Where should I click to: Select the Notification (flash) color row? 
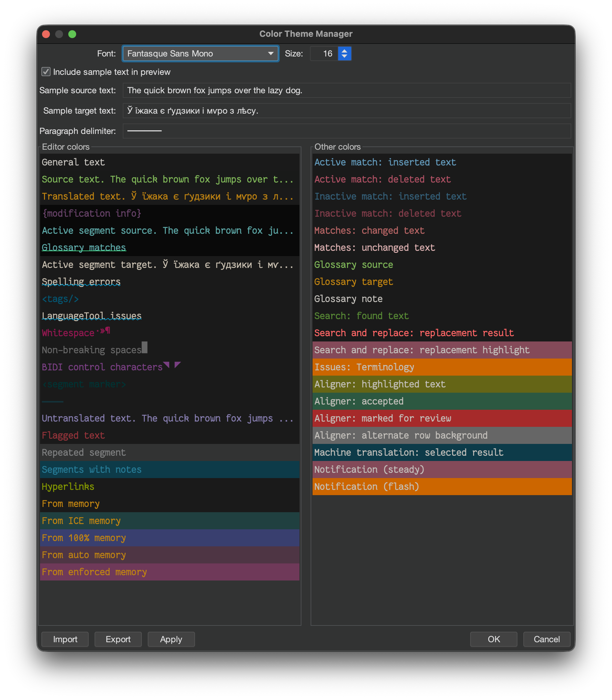point(442,487)
